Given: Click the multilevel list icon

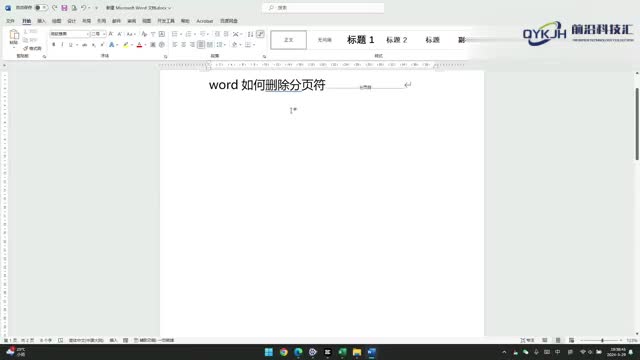Looking at the screenshot, I should (x=202, y=34).
